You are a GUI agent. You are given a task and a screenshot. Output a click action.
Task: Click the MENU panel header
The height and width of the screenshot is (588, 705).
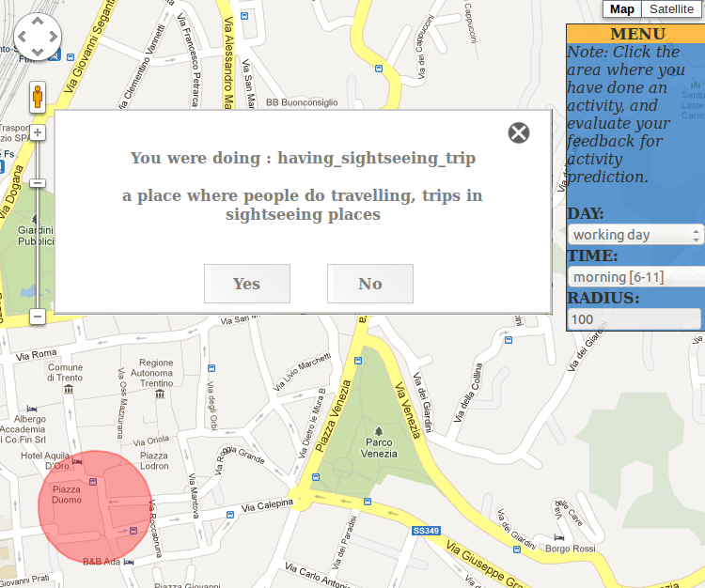[x=637, y=34]
